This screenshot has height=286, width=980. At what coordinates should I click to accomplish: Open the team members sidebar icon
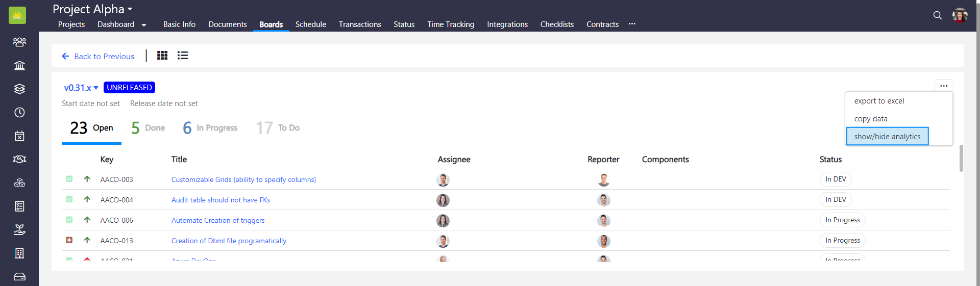[19, 42]
